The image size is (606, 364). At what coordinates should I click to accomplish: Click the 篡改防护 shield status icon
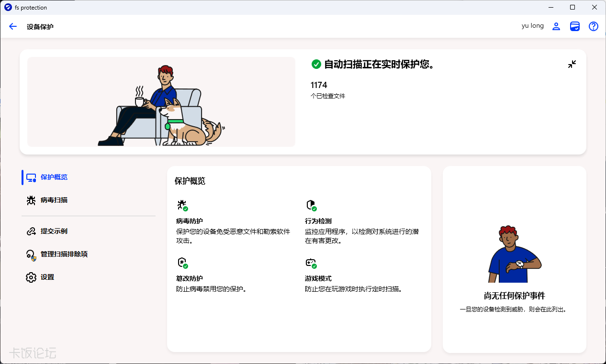point(182,263)
